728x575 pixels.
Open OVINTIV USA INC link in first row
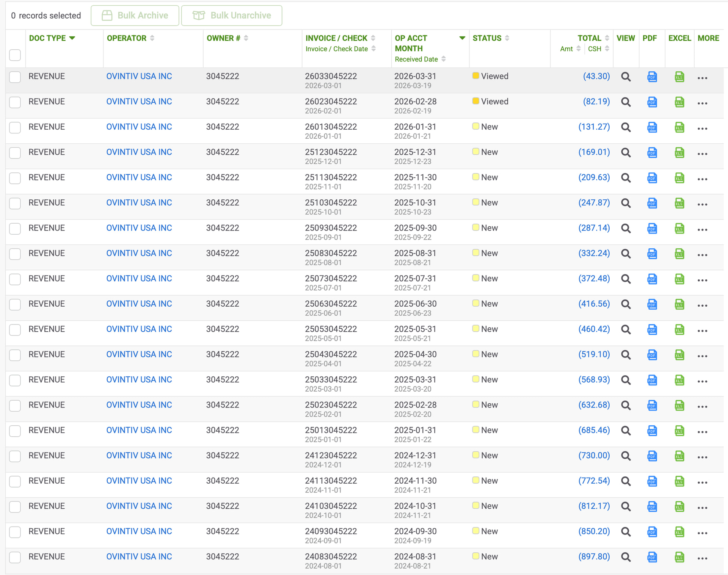(x=139, y=76)
